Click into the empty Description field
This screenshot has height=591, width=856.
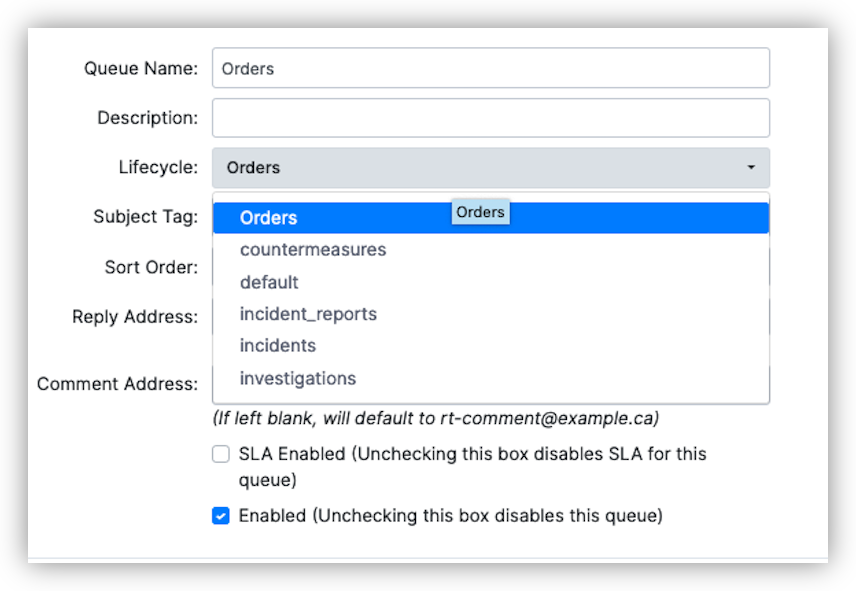(490, 118)
